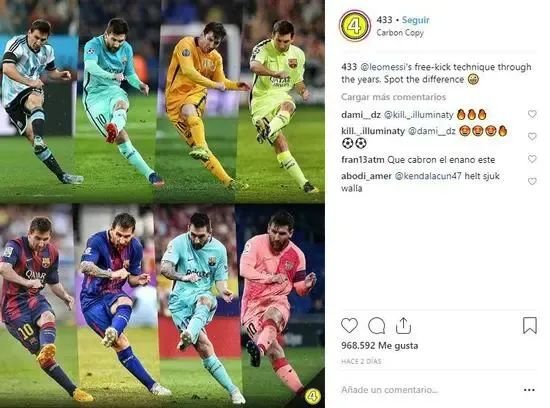Open 433 profile avatar picture
This screenshot has width=550, height=408.
coord(355,26)
